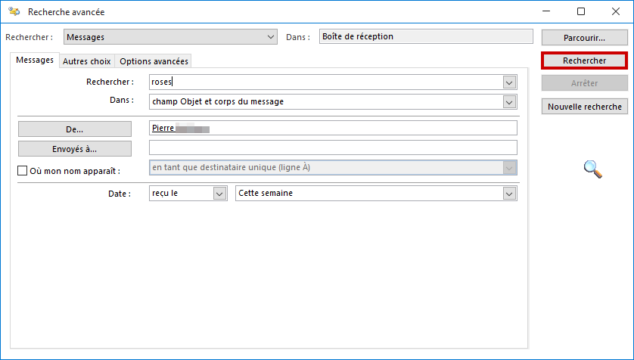Open the 'Cette semaine' dropdown
Screen dimensions: 634x360
click(376, 193)
